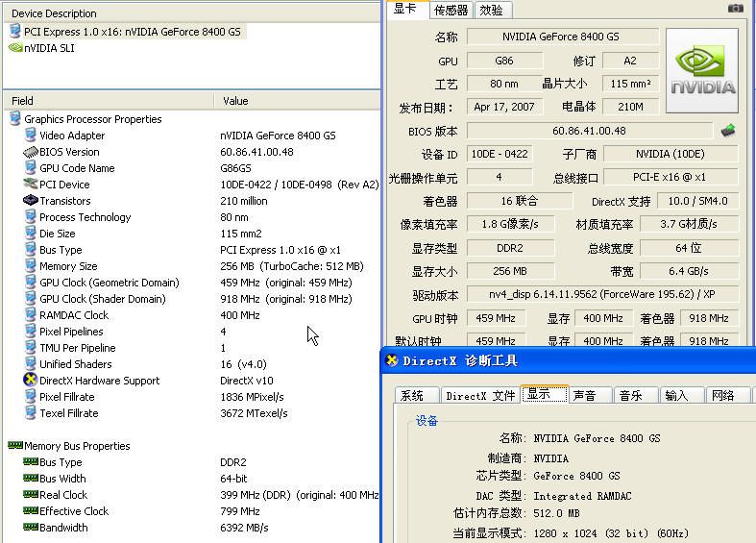Select the GPU Clock (Shader Domain) row
Image resolution: width=756 pixels, height=543 pixels.
pyautogui.click(x=191, y=299)
